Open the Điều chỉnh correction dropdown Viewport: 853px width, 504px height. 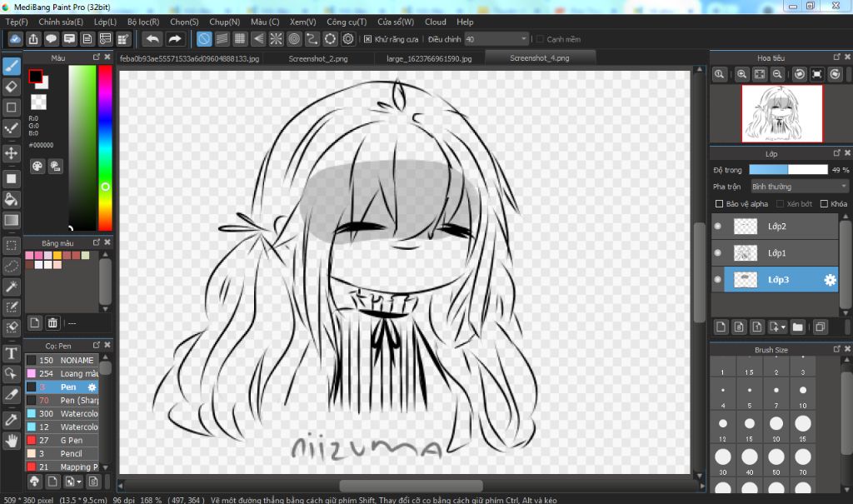click(x=496, y=39)
